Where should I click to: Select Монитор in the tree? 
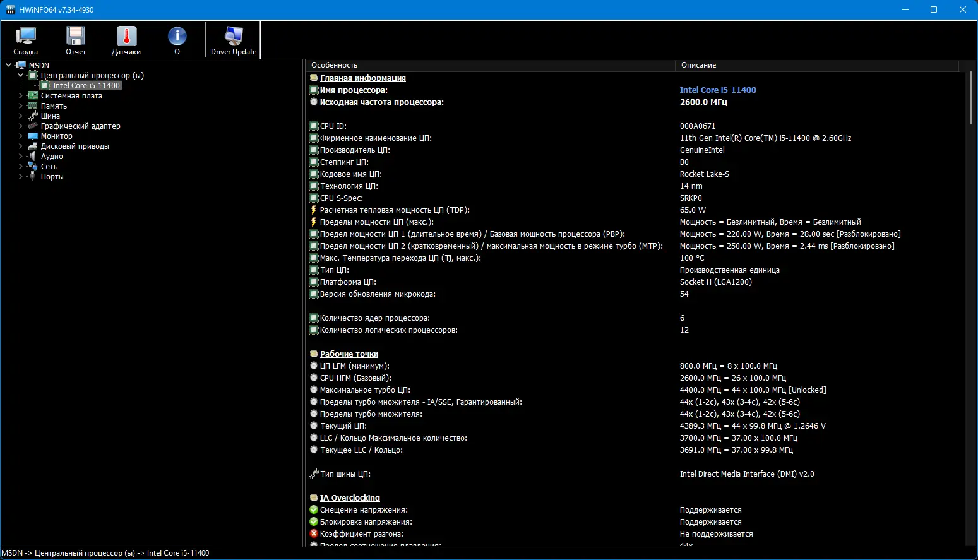click(x=56, y=136)
